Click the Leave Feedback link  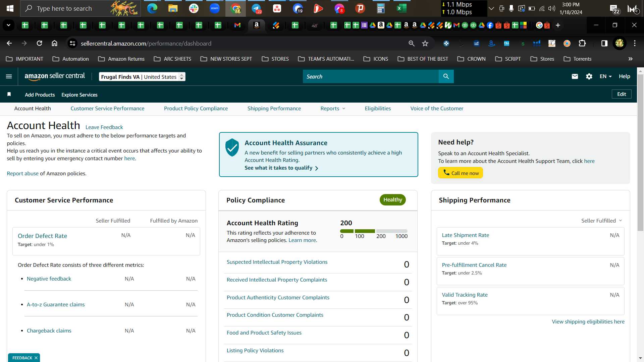[x=104, y=127]
